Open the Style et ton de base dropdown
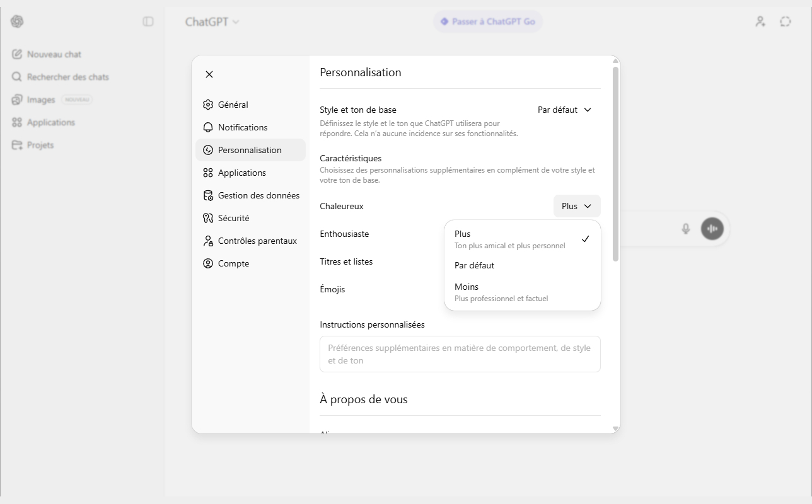This screenshot has width=812, height=504. click(x=564, y=110)
